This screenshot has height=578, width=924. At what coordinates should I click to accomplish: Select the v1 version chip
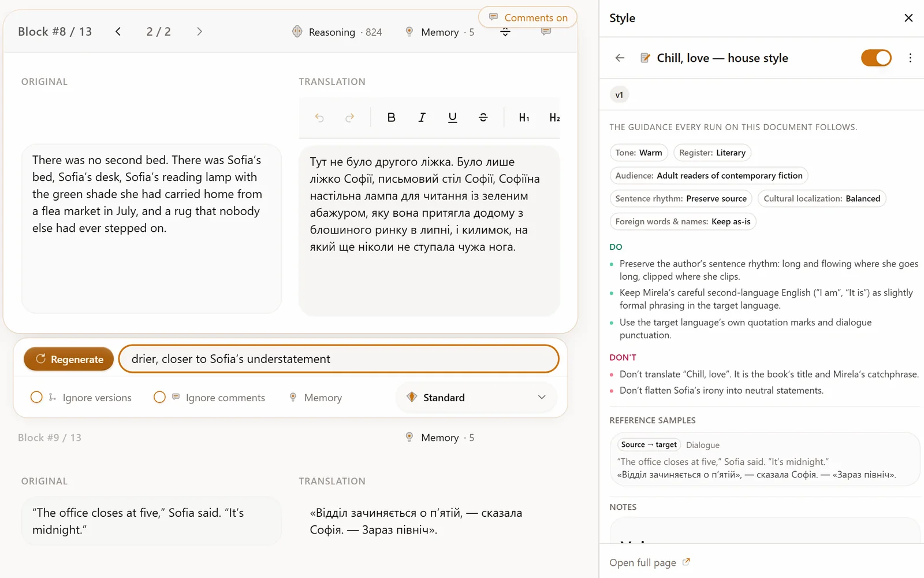point(619,95)
